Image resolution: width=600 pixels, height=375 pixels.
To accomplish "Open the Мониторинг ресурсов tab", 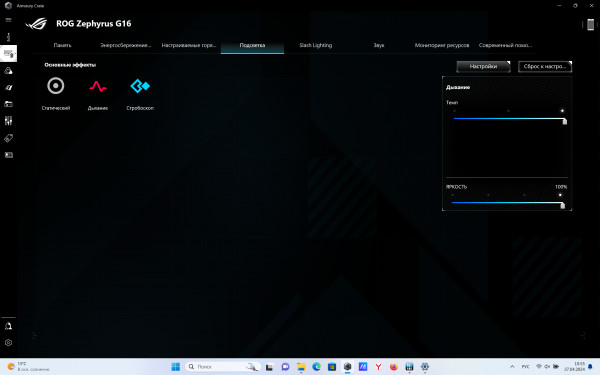I will [x=442, y=45].
